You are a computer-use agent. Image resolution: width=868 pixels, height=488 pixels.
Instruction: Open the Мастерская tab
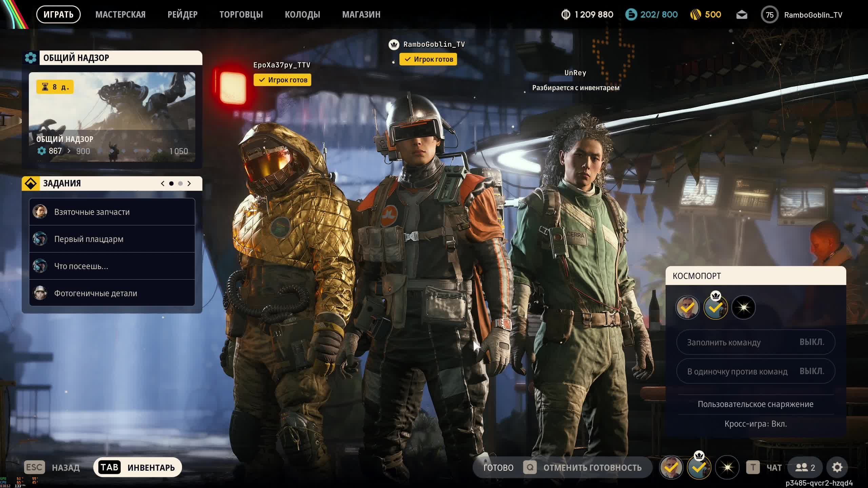[x=120, y=15]
